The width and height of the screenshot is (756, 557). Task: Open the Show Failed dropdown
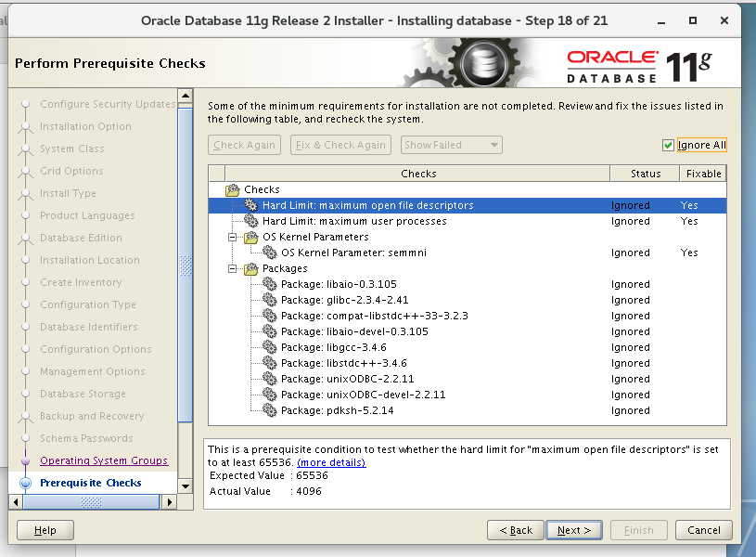point(451,145)
